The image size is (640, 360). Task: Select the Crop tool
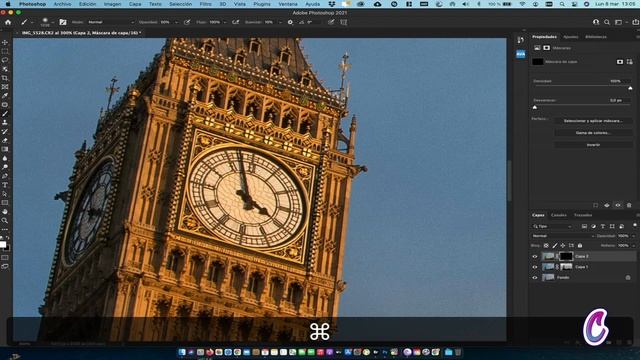click(5, 78)
